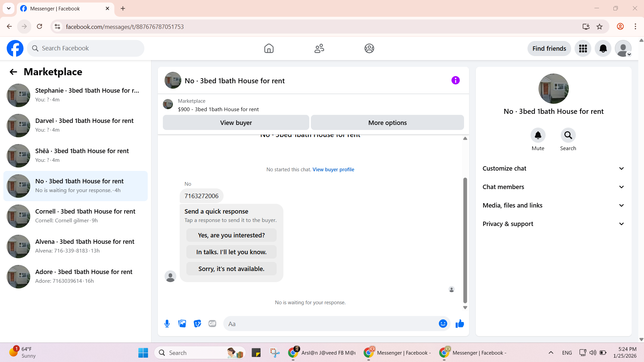
Task: Choose a sticker icon
Action: [197, 324]
